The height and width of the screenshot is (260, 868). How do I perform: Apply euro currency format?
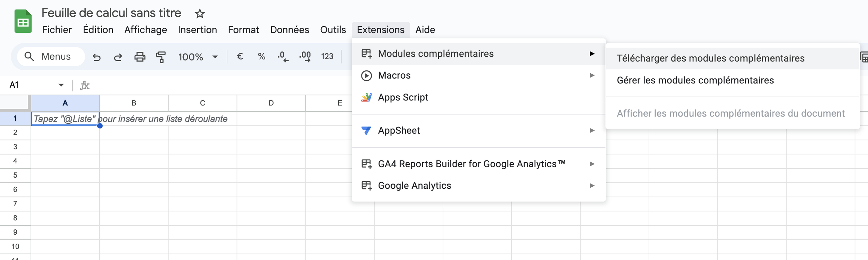pyautogui.click(x=240, y=56)
